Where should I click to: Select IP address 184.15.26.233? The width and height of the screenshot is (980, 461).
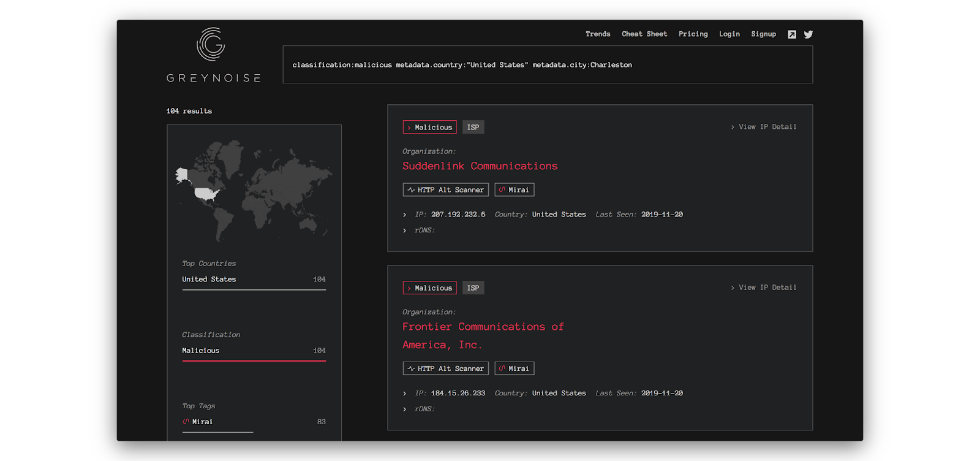[458, 394]
